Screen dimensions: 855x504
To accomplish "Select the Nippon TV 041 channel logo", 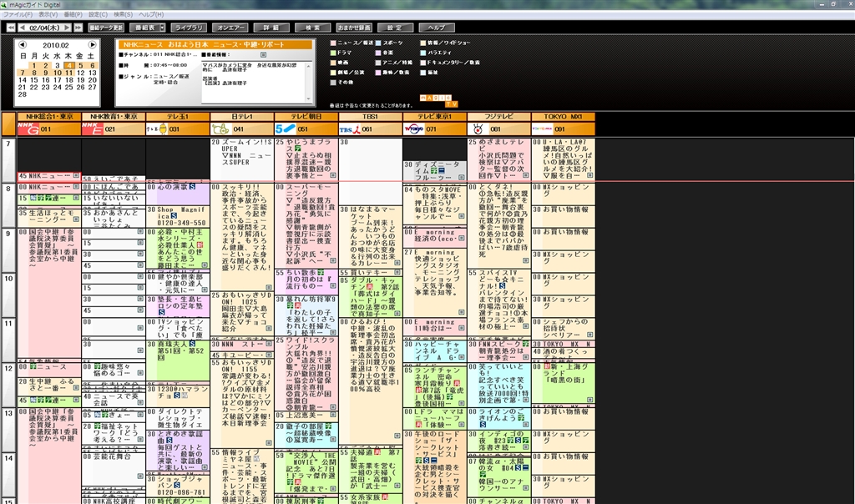I will pyautogui.click(x=222, y=129).
